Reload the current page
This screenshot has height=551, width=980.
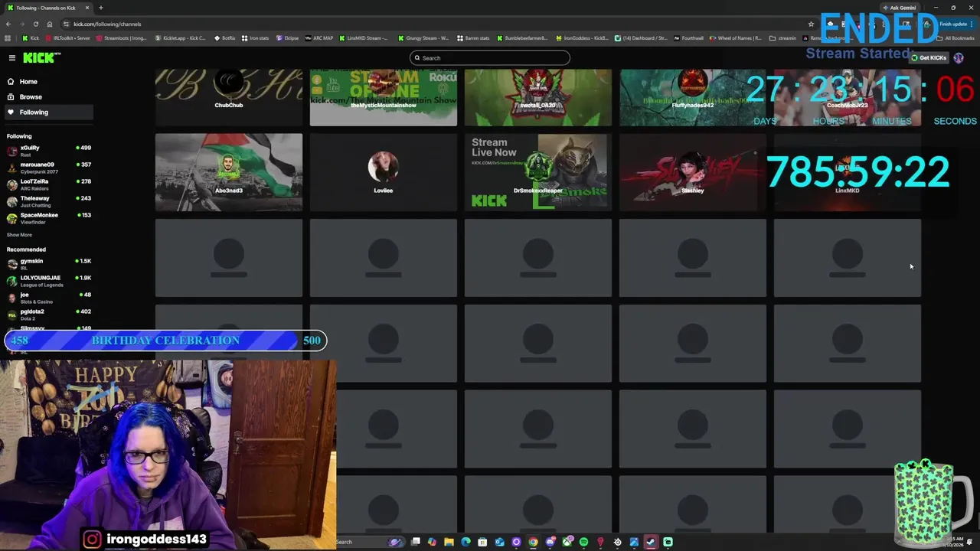tap(35, 24)
